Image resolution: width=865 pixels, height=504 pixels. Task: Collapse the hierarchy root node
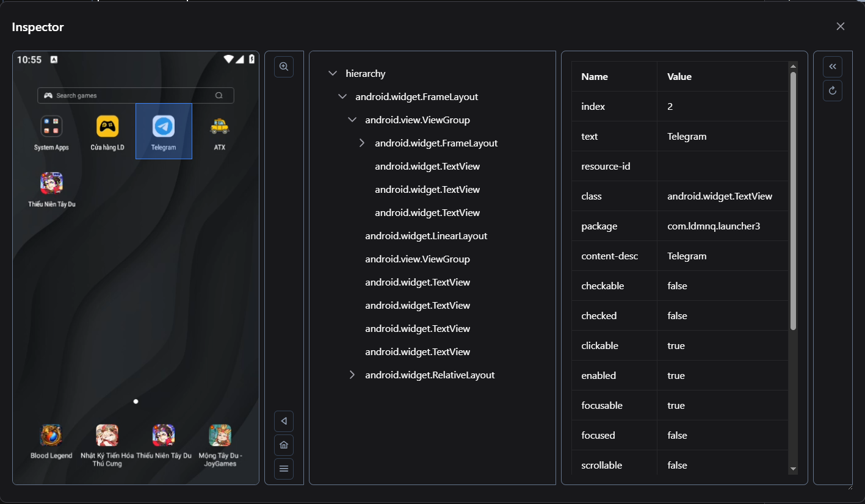(333, 73)
